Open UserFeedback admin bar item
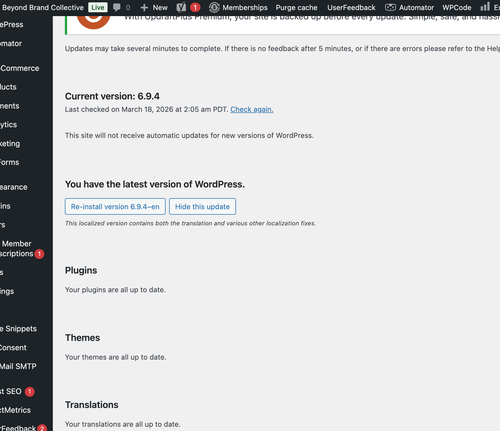The height and width of the screenshot is (431, 500). [351, 7]
